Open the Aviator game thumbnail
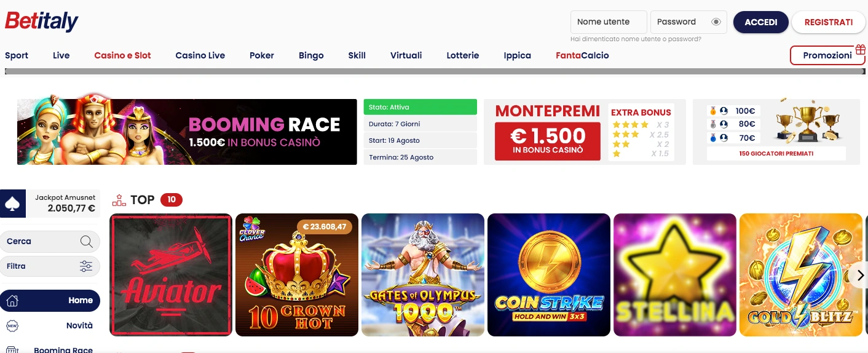868x353 pixels. click(171, 275)
